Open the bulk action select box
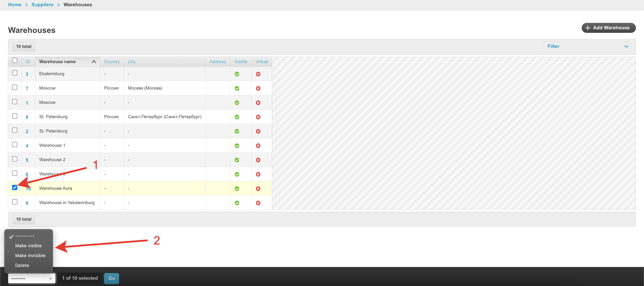This screenshot has height=286, width=644. (x=32, y=278)
